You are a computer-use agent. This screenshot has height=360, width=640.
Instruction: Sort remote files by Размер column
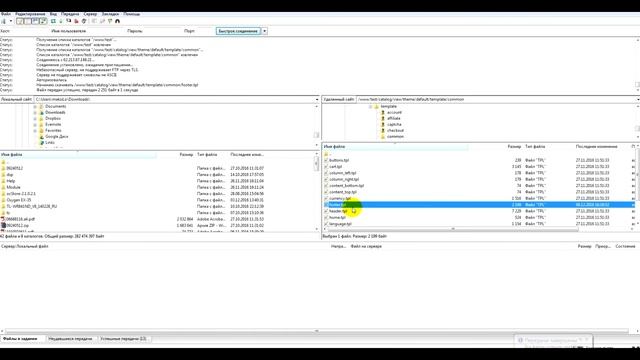pyautogui.click(x=514, y=147)
